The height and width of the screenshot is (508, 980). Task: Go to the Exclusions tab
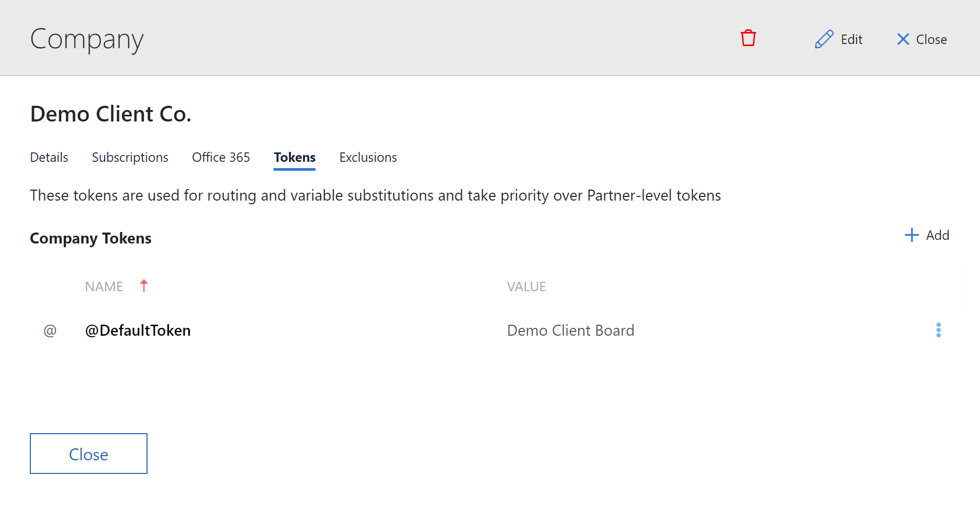pyautogui.click(x=368, y=157)
